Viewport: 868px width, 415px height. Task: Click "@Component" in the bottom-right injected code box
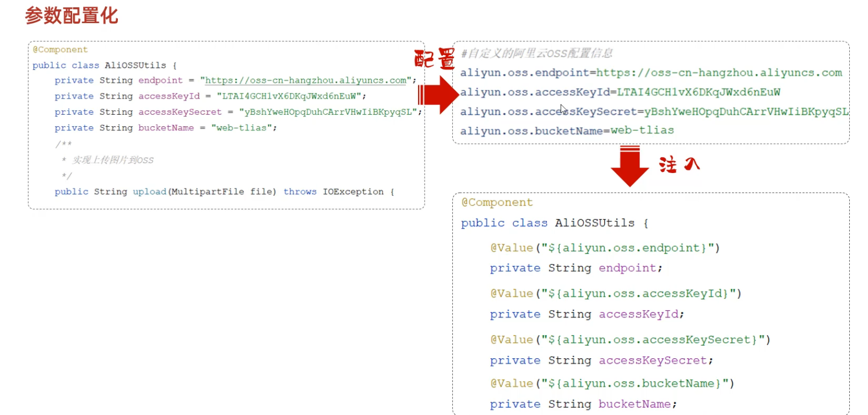pos(497,202)
